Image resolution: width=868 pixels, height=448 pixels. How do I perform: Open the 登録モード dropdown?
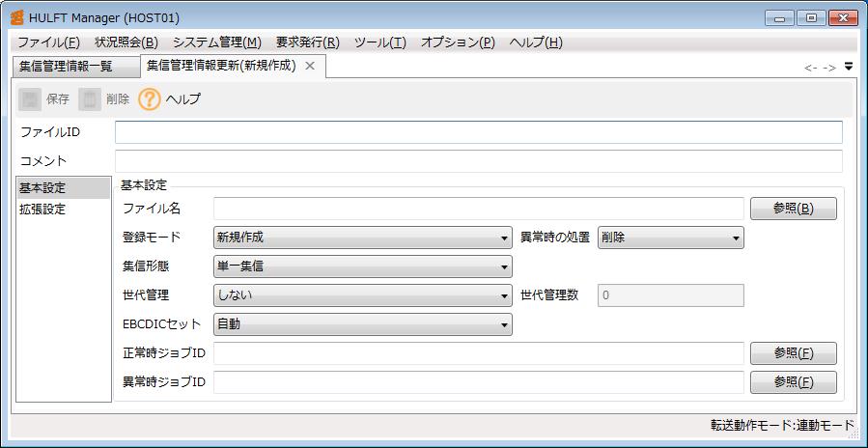[x=363, y=238]
